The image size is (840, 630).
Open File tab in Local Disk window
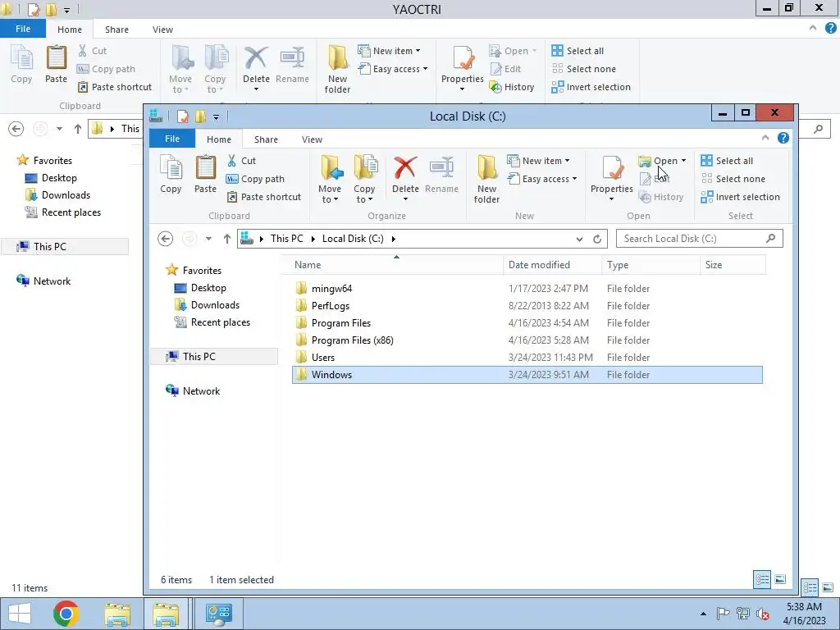172,139
